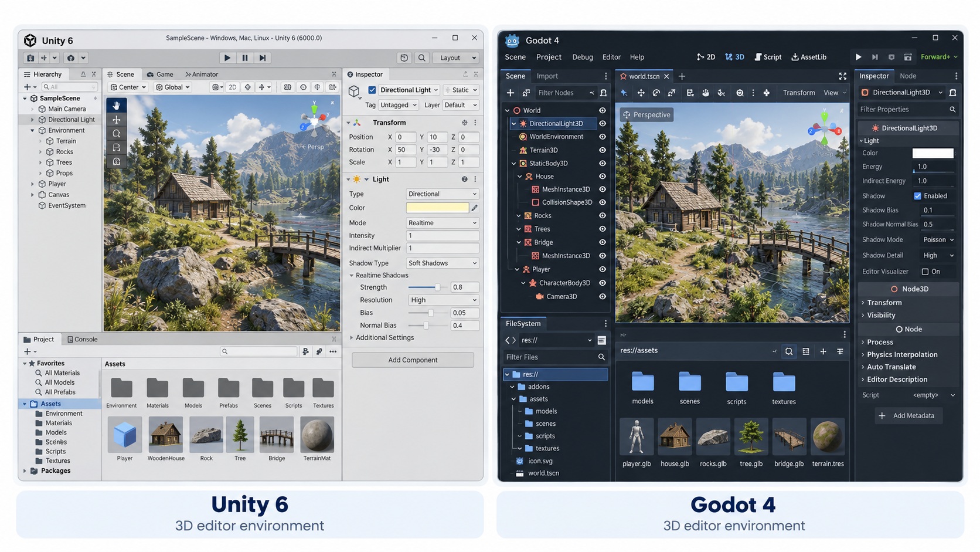The width and height of the screenshot is (980, 552).
Task: Select the Hand tool in Unity scene view
Action: coord(116,106)
